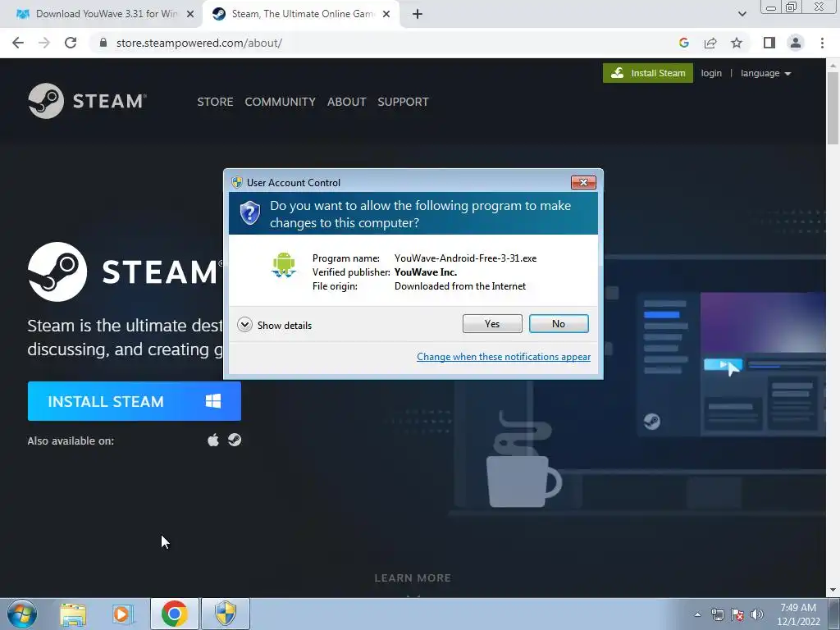Open SUPPORT menu
The width and height of the screenshot is (840, 630).
pos(403,102)
